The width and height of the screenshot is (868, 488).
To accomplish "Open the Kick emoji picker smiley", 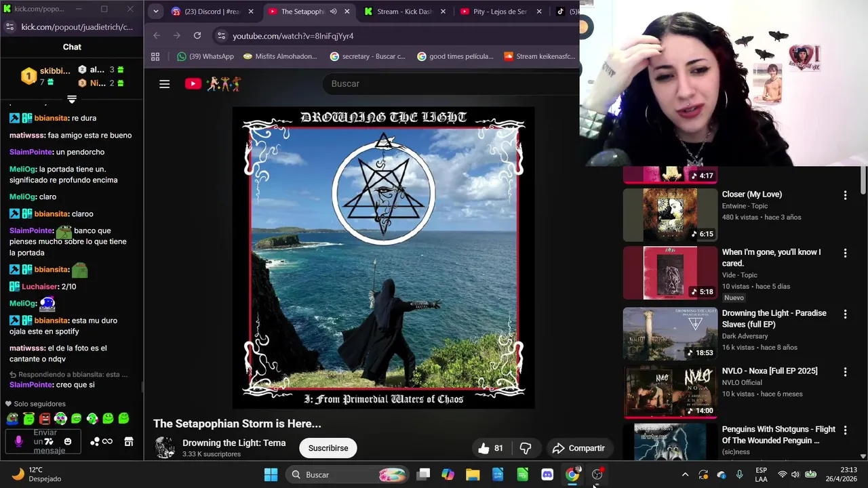I will [67, 441].
